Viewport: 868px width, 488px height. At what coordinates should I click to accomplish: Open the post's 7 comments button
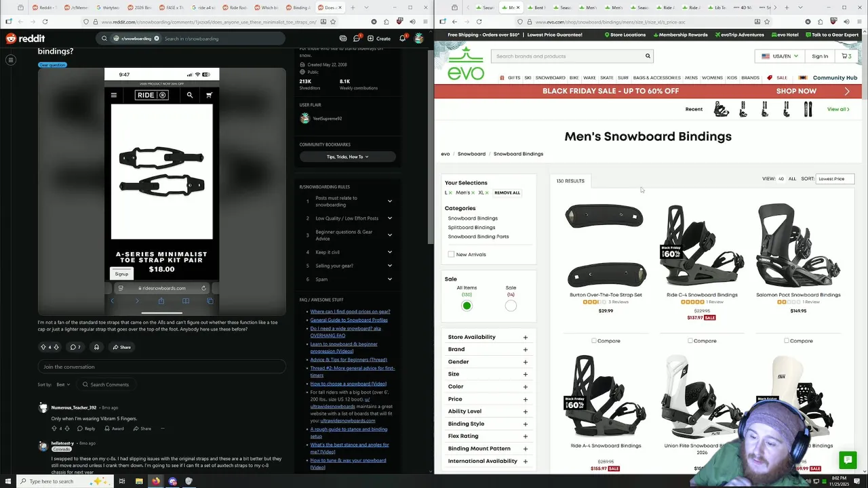pyautogui.click(x=75, y=347)
